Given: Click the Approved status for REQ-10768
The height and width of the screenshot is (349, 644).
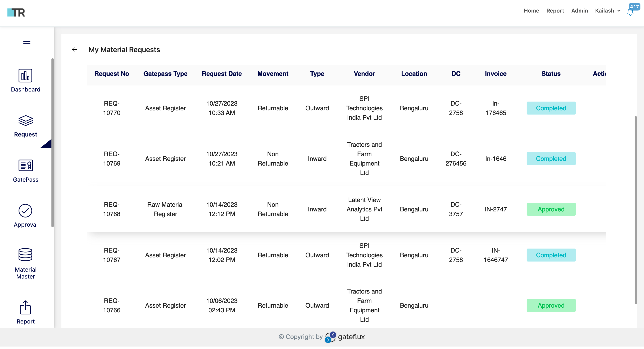Looking at the screenshot, I should point(551,209).
